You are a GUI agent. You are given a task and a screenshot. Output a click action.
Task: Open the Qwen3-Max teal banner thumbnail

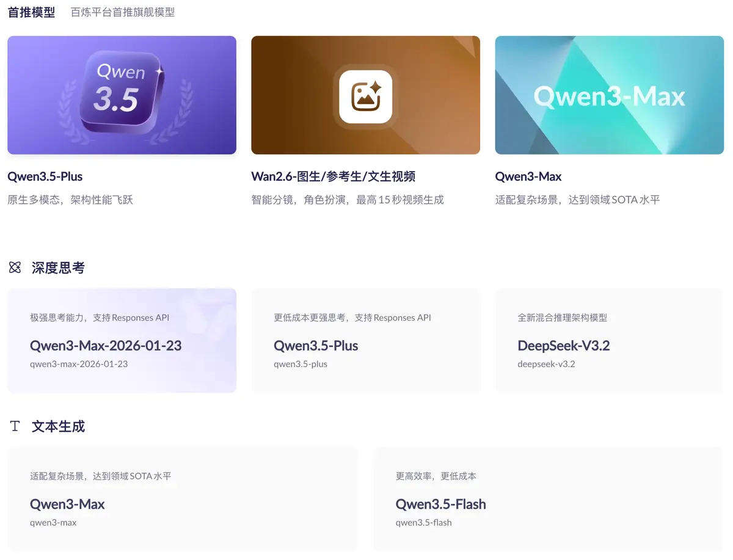609,95
